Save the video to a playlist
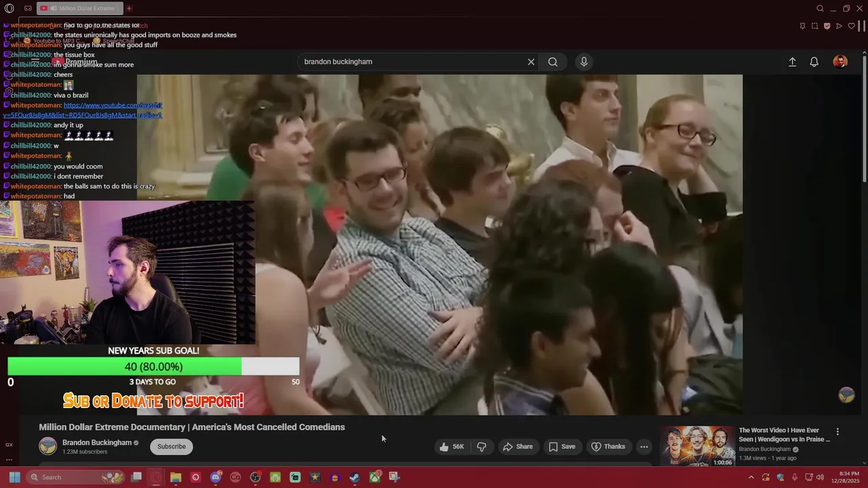This screenshot has width=868, height=488. point(561,447)
